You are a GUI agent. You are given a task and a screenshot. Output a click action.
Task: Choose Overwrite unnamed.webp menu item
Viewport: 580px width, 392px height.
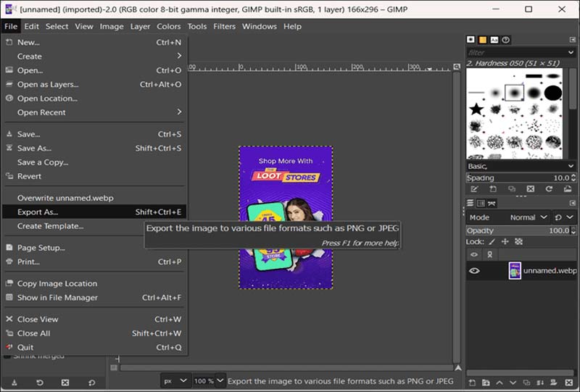(94, 198)
